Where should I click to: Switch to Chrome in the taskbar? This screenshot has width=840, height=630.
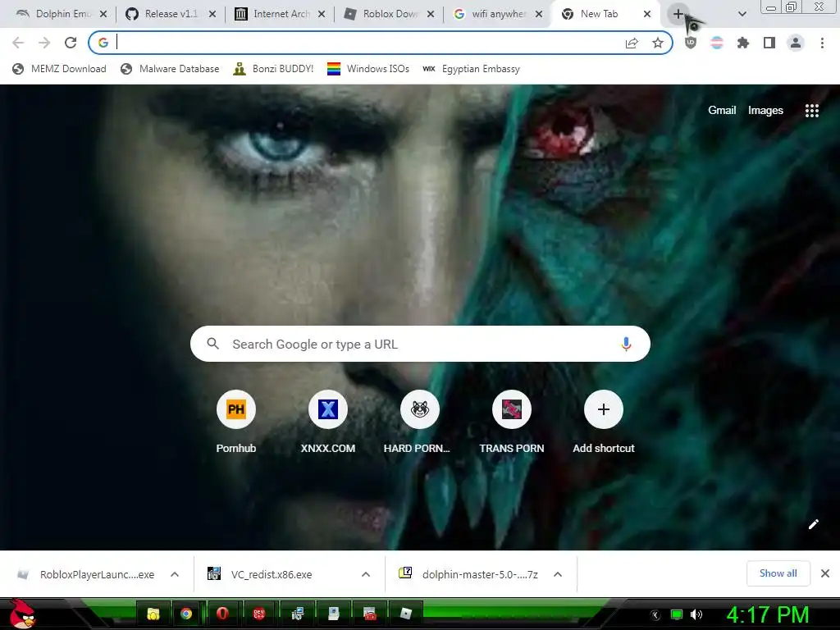(186, 614)
